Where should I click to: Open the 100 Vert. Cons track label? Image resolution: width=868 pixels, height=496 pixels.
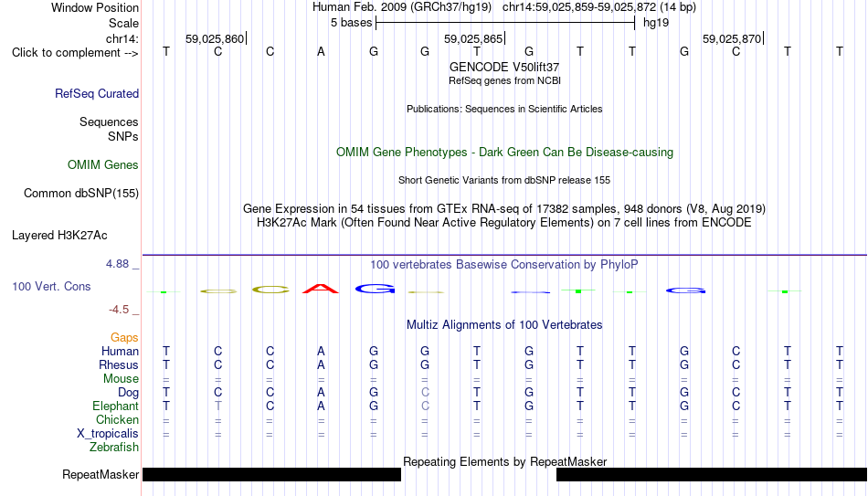pos(51,286)
